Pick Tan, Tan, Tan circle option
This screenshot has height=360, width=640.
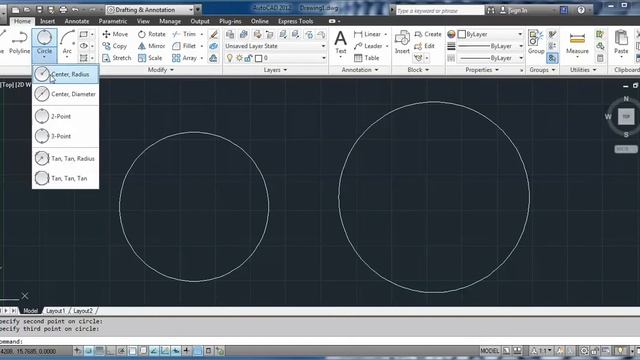coord(65,178)
